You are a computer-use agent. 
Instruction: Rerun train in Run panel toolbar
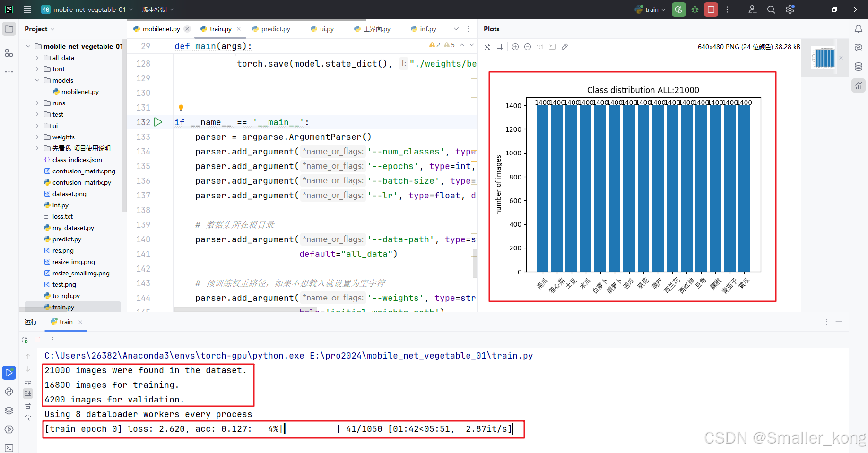pyautogui.click(x=25, y=340)
